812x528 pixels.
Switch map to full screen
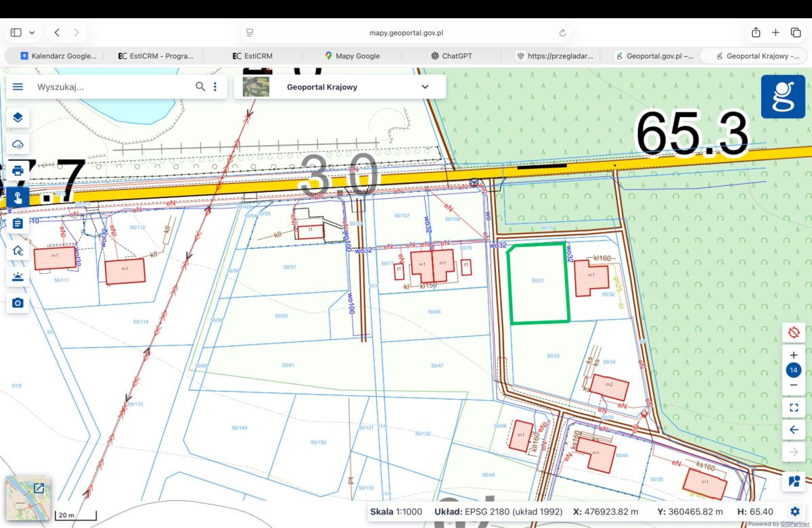tap(794, 407)
